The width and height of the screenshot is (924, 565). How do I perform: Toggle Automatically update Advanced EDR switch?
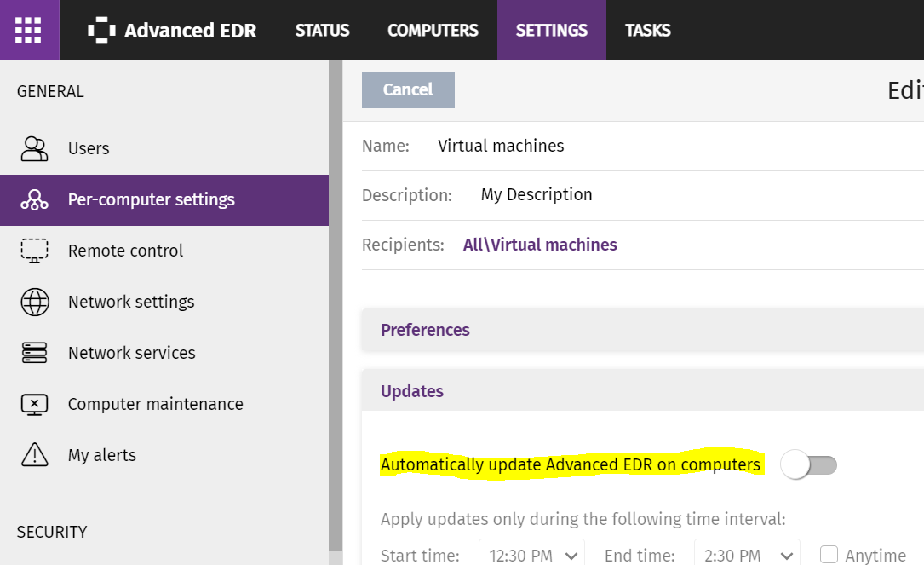click(x=808, y=465)
